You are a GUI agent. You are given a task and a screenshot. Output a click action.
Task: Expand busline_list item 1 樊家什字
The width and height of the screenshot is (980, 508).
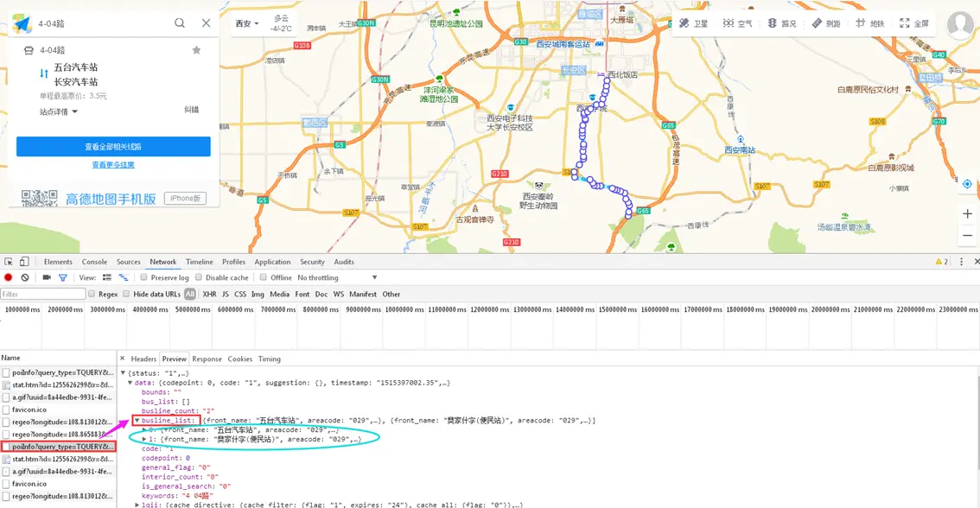[x=144, y=439]
